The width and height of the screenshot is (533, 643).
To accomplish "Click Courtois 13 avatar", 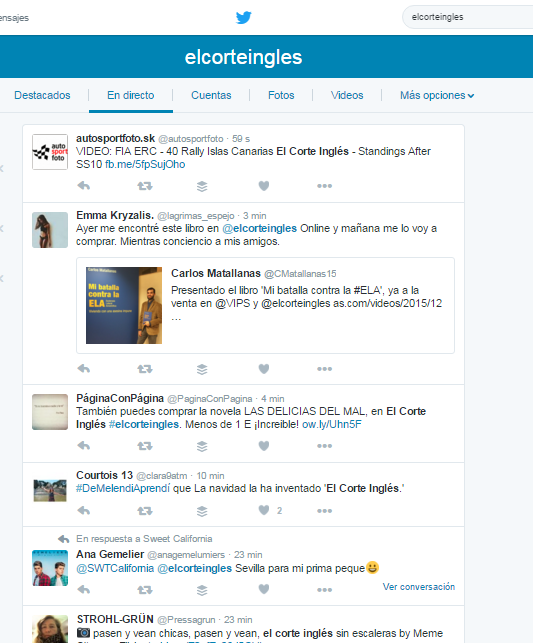I will (x=50, y=490).
